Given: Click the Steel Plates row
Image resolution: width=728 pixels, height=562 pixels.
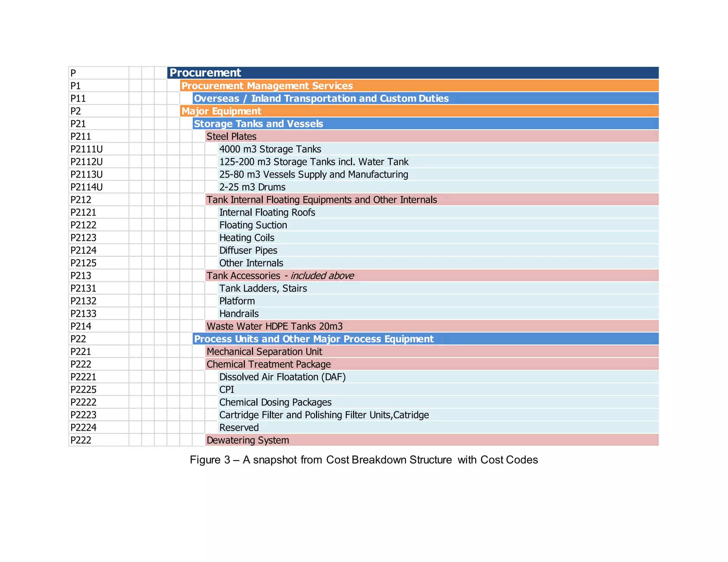Looking at the screenshot, I should tap(432, 136).
